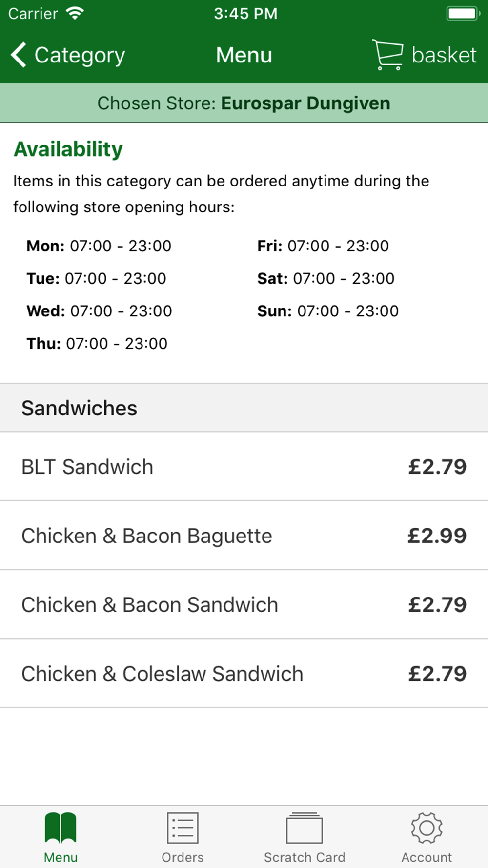Tap the back chevron arrow icon
The height and width of the screenshot is (868, 488).
point(19,55)
